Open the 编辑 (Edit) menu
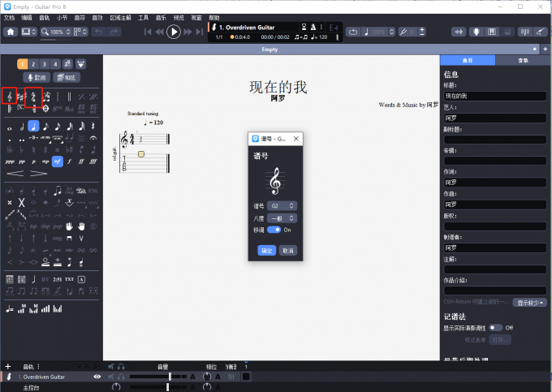 coord(27,18)
